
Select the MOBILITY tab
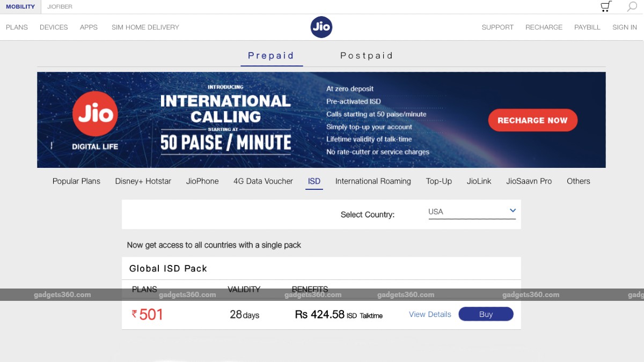(x=20, y=6)
